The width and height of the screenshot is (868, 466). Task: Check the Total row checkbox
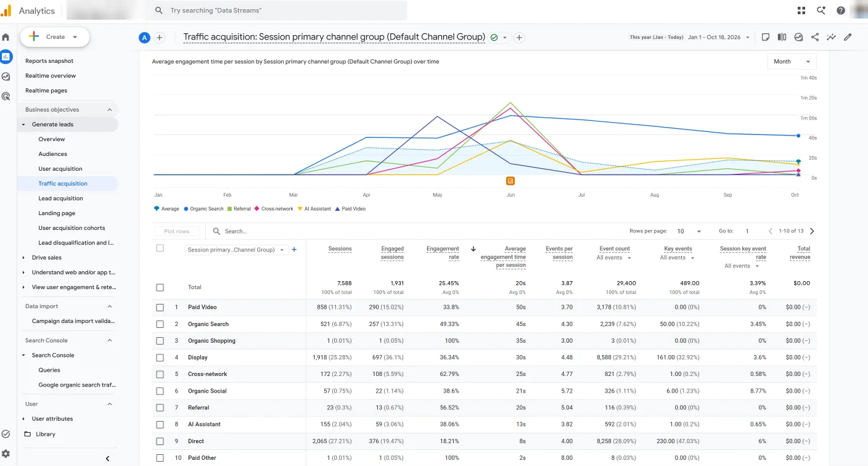[x=160, y=287]
